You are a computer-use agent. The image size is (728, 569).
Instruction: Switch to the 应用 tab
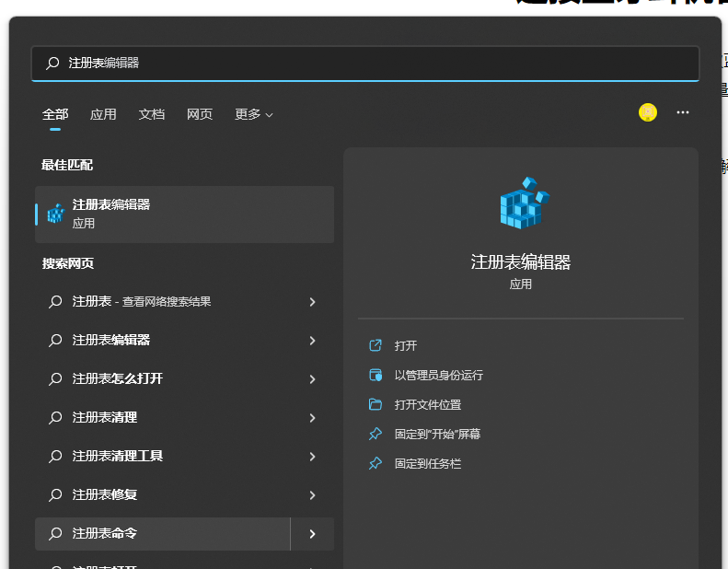click(x=103, y=114)
